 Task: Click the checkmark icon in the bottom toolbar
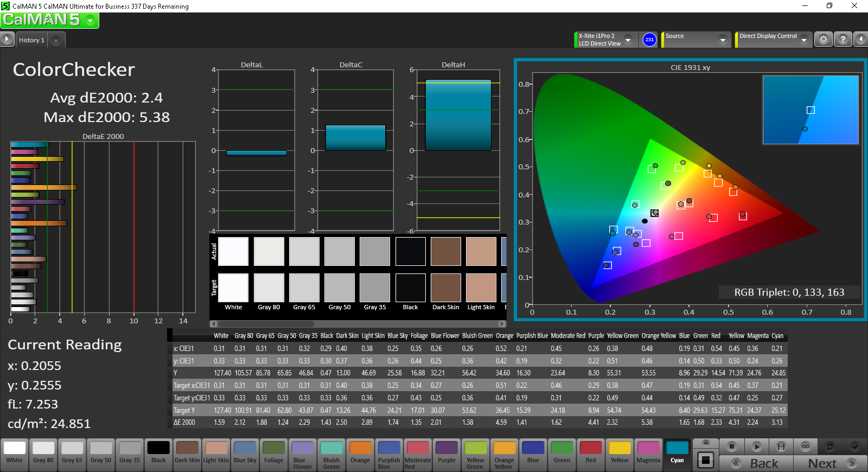point(854,447)
